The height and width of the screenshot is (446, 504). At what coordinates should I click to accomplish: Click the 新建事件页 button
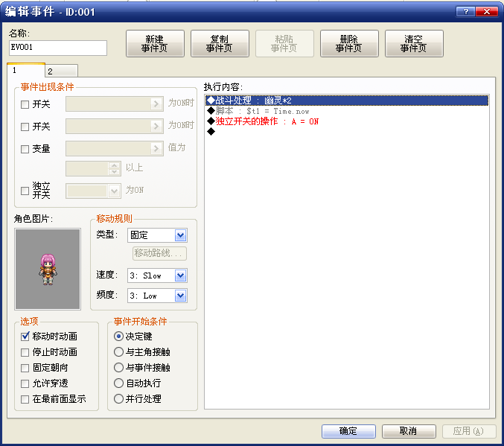(x=155, y=44)
